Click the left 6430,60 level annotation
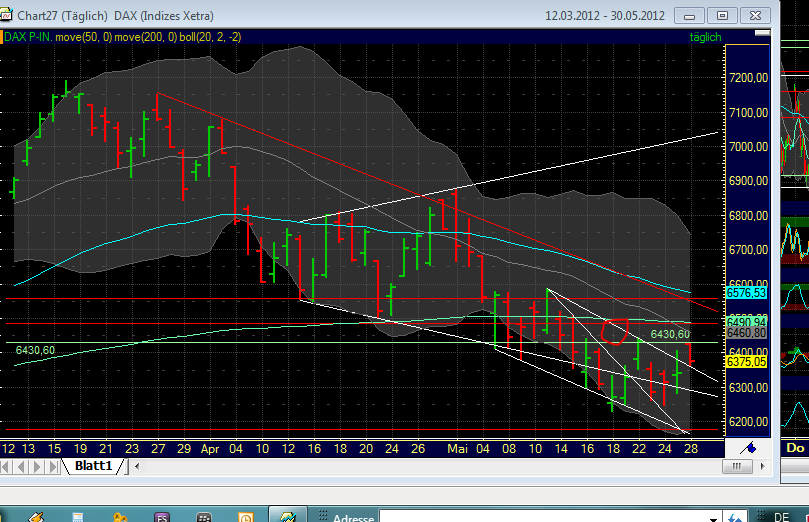809x522 pixels. (x=35, y=350)
